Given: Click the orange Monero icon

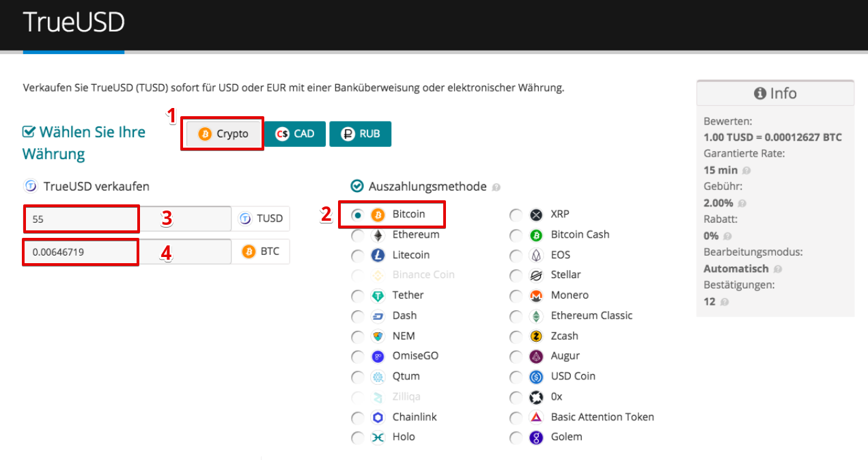Looking at the screenshot, I should (x=536, y=296).
